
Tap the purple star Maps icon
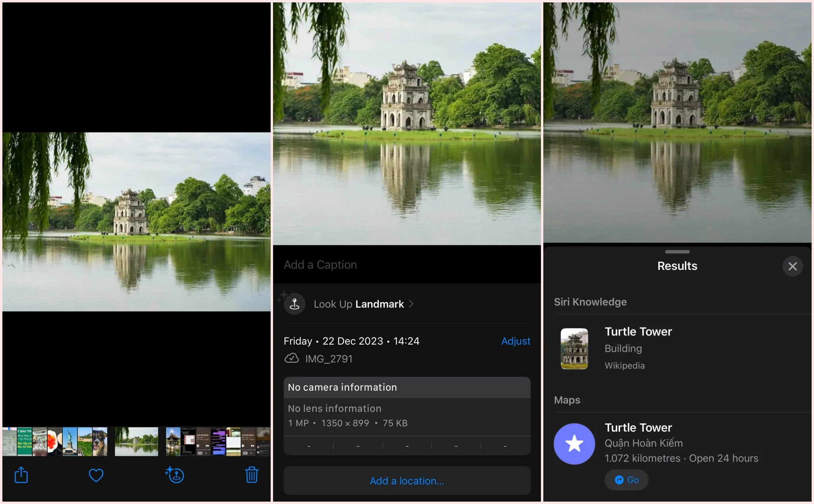point(574,444)
